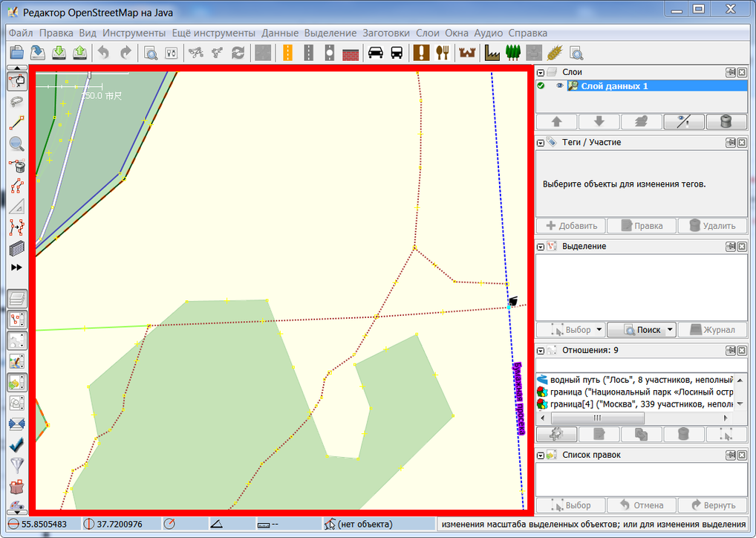Image resolution: width=756 pixels, height=538 pixels.
Task: Collapse the Слои panel with its triangle
Action: click(x=539, y=72)
